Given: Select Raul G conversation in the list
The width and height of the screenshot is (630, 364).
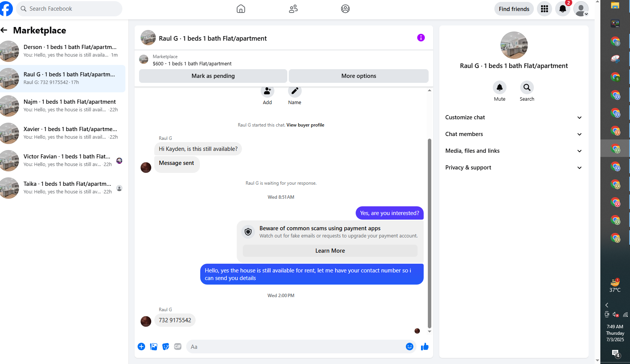Looking at the screenshot, I should click(63, 78).
